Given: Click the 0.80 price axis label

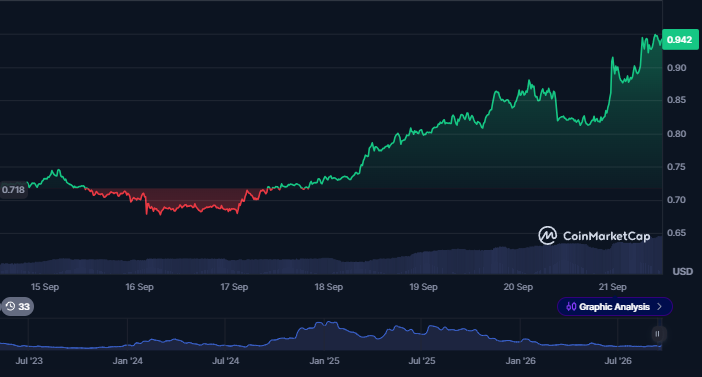Looking at the screenshot, I should pyautogui.click(x=676, y=134).
